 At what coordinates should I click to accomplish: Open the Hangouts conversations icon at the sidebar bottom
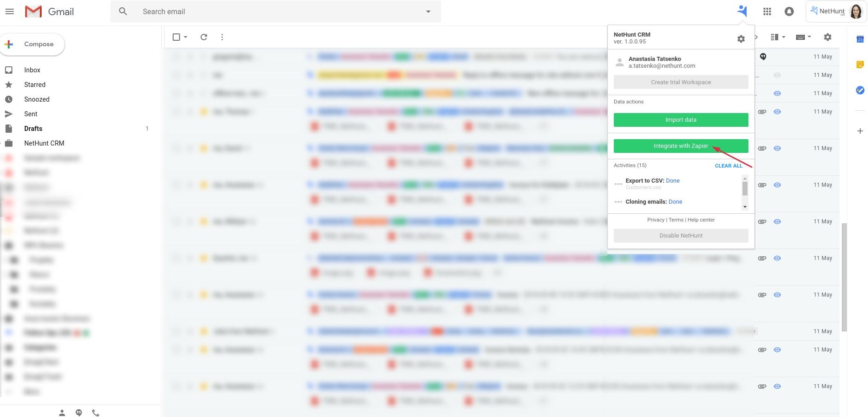(x=79, y=412)
